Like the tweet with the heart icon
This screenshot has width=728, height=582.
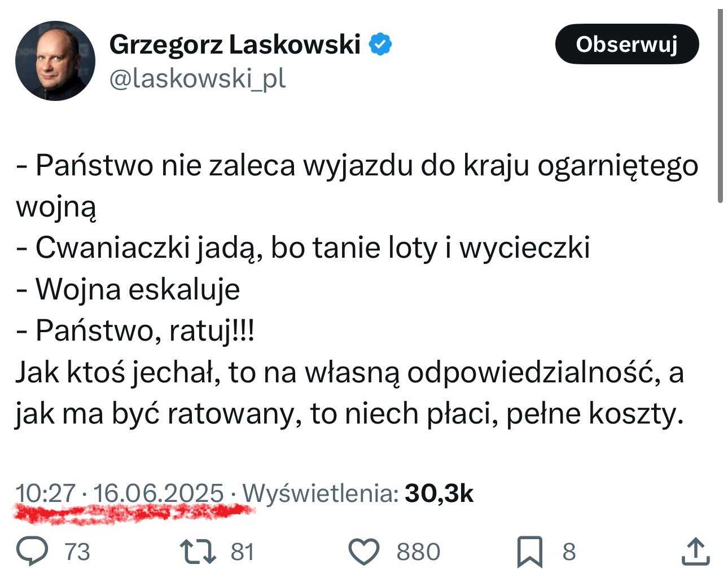(363, 552)
